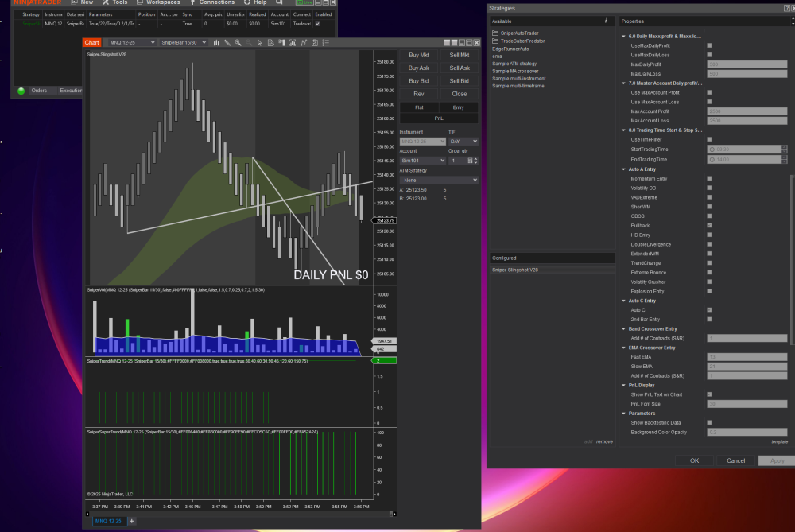Click the zoom in magnifier icon
795x532 pixels.
click(238, 42)
